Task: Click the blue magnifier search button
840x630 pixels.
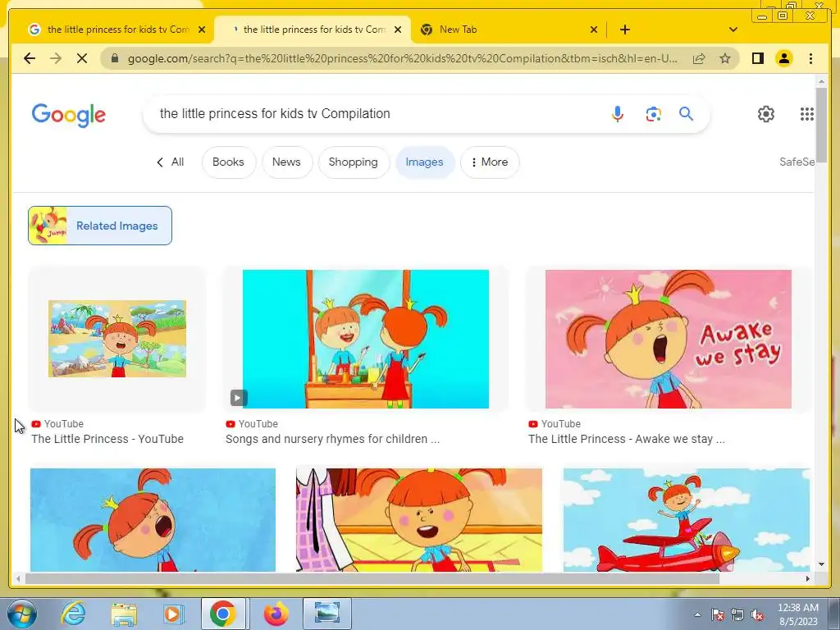Action: click(687, 113)
